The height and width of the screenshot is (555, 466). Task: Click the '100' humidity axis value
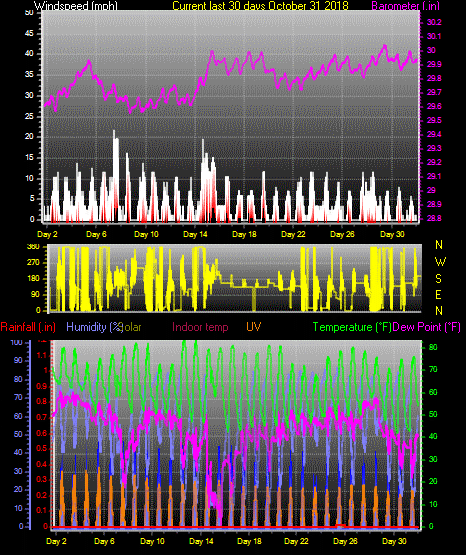click(17, 343)
